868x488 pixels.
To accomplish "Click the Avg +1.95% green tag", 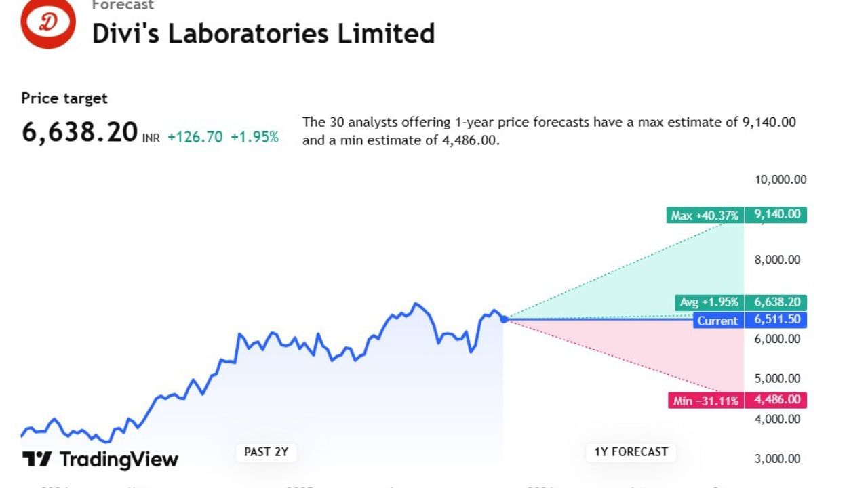I will click(709, 302).
